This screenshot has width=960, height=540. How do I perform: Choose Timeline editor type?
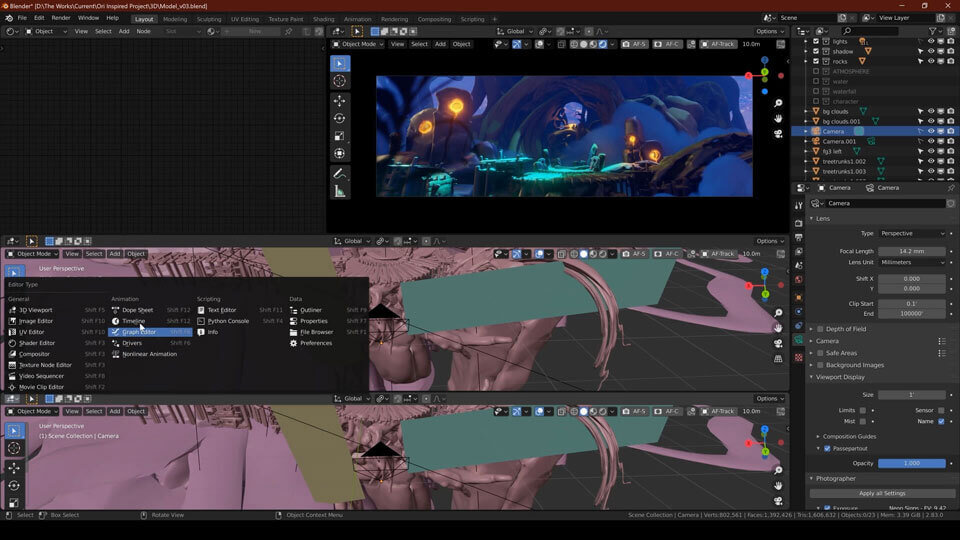pos(150,321)
